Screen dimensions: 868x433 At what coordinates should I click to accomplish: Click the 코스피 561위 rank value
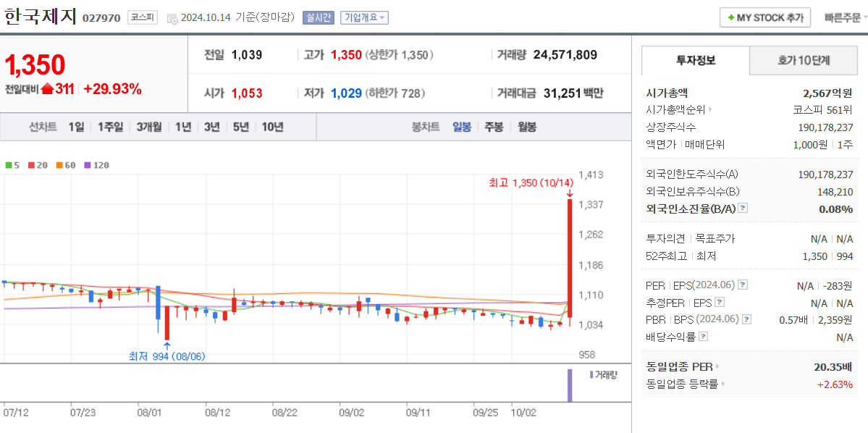point(823,109)
